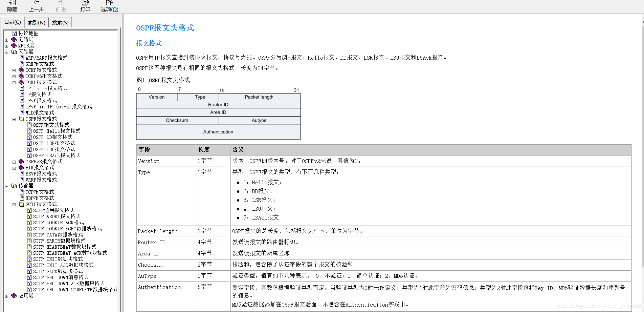
Task: Open the SCTP SHUTDOWN ACK数据块格式 topic
Action: point(69,284)
